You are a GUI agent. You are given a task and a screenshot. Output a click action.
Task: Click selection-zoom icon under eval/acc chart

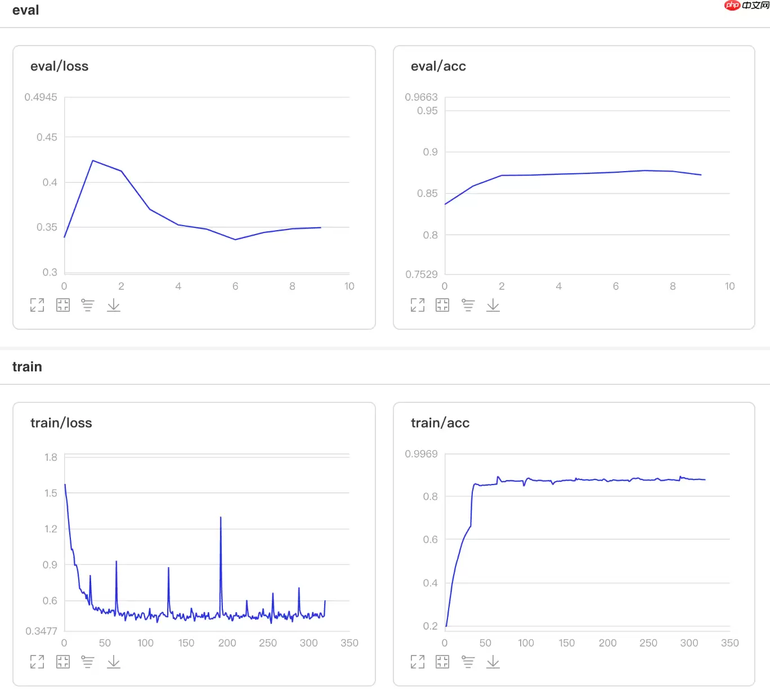pos(442,305)
